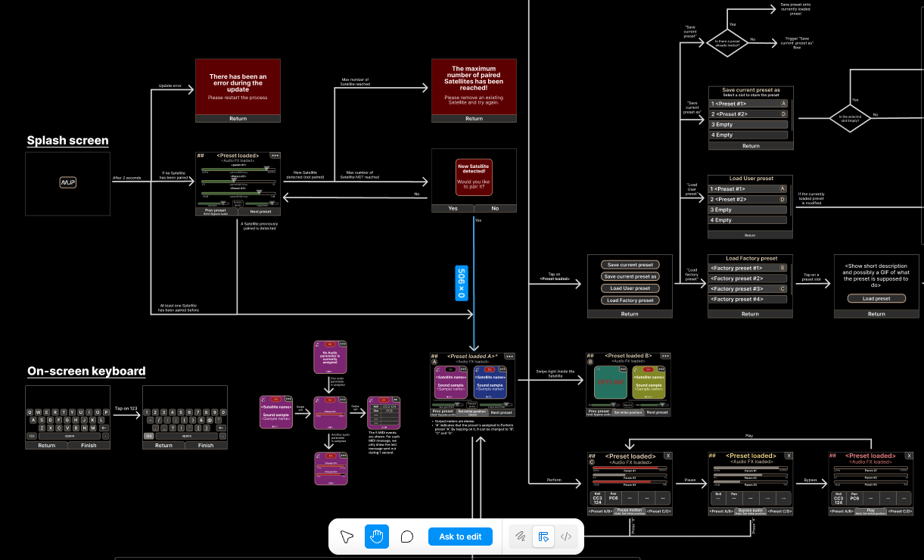Image resolution: width=924 pixels, height=560 pixels.
Task: Click Load Factory preset button in menu
Action: [x=630, y=300]
